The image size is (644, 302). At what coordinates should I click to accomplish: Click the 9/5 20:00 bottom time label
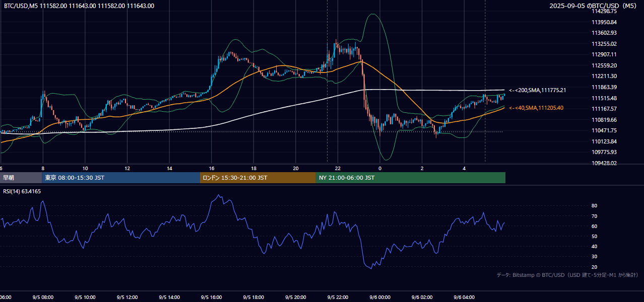coord(295,297)
